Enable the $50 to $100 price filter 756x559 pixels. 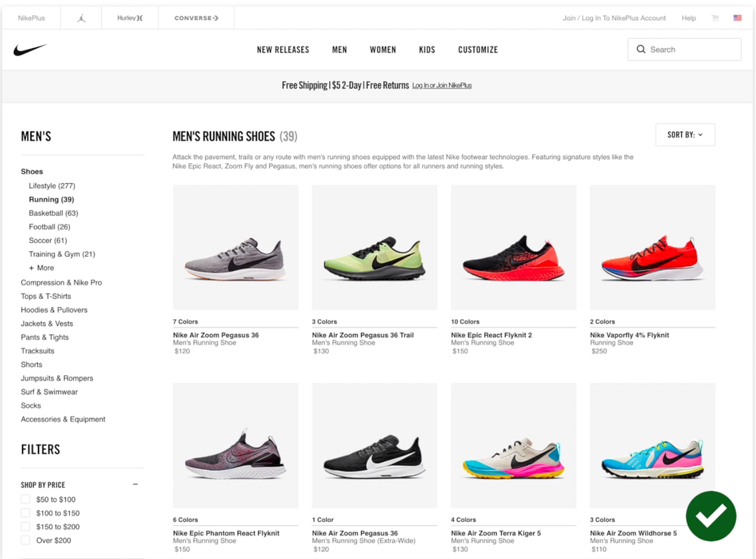click(25, 499)
